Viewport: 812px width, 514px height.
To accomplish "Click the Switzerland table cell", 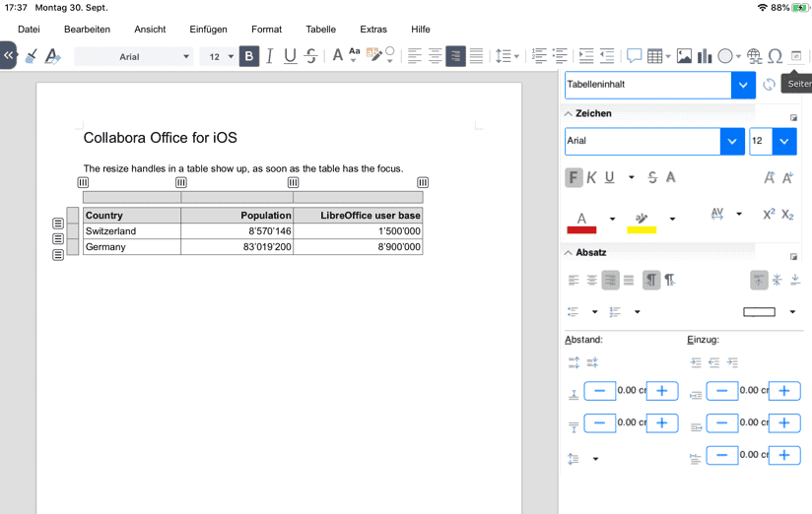I will 131,231.
